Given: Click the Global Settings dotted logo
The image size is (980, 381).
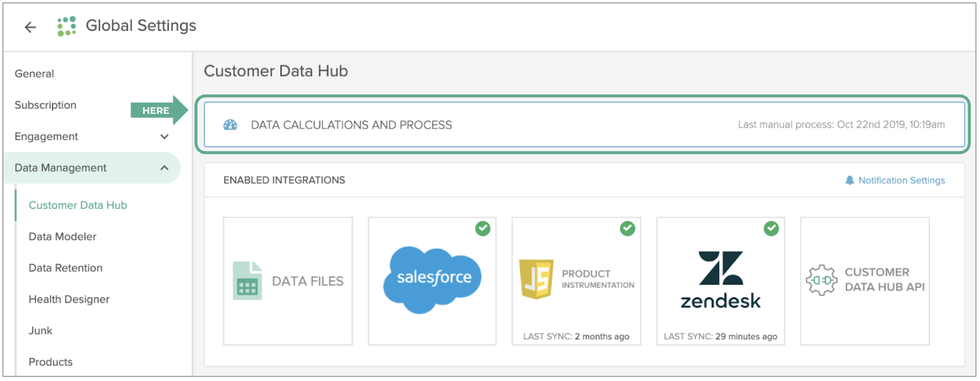Looking at the screenshot, I should click(x=67, y=26).
